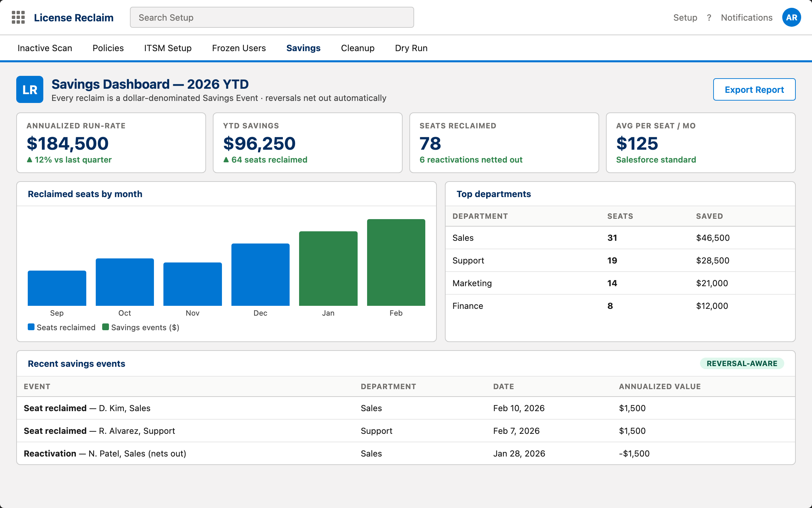The image size is (812, 508).
Task: Click the $46,500 saved cell
Action: pyautogui.click(x=713, y=238)
